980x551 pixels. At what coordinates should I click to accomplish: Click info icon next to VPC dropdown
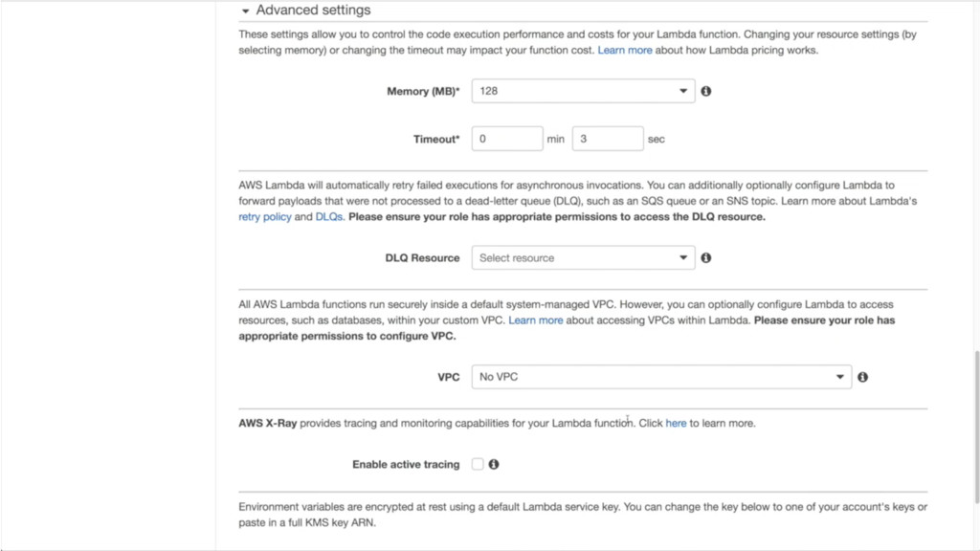(x=862, y=377)
